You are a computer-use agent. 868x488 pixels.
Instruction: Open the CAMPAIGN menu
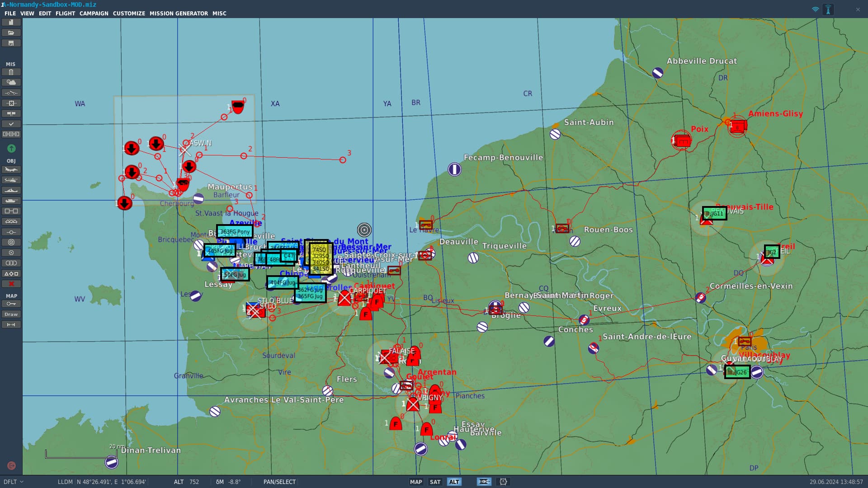click(94, 14)
